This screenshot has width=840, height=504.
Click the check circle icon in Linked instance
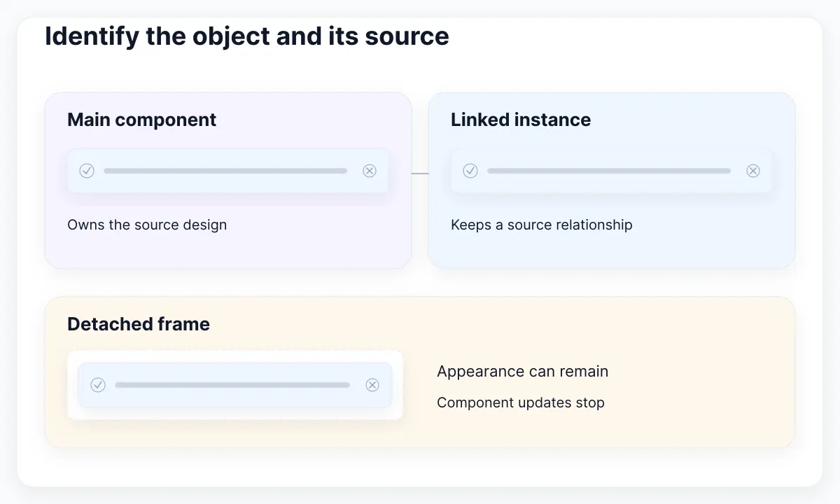(x=470, y=171)
